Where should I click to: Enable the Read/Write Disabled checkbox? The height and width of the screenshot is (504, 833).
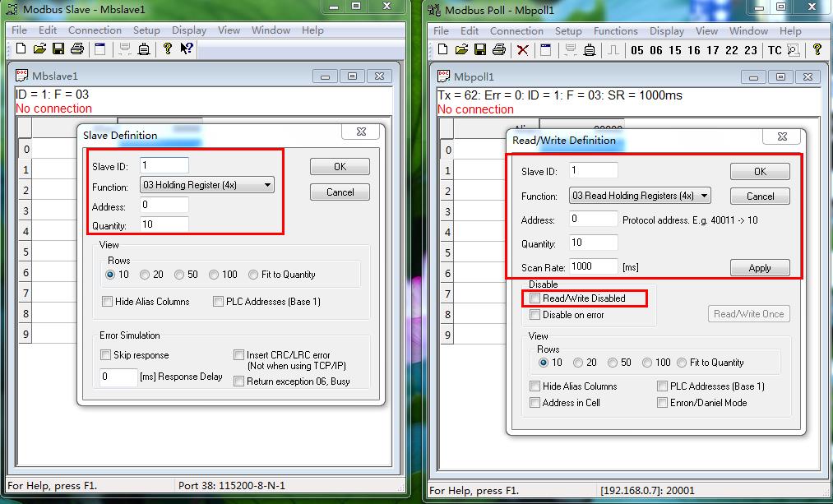(535, 298)
